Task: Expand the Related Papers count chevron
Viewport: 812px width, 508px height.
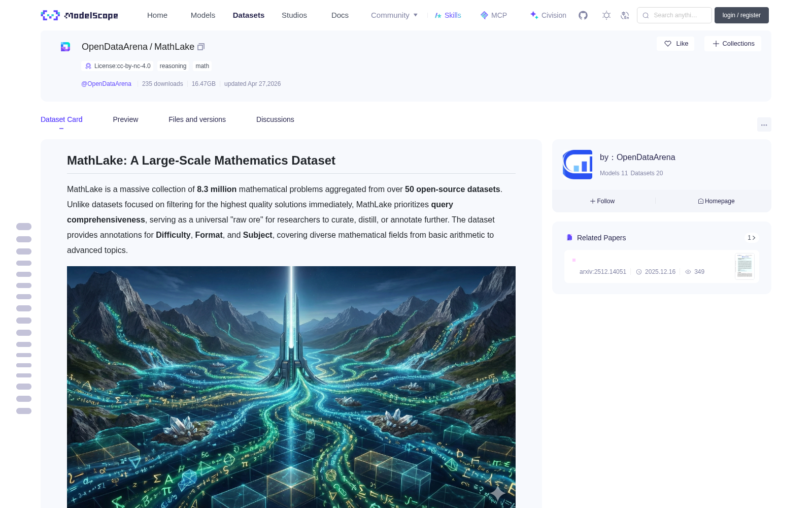Action: (x=752, y=238)
